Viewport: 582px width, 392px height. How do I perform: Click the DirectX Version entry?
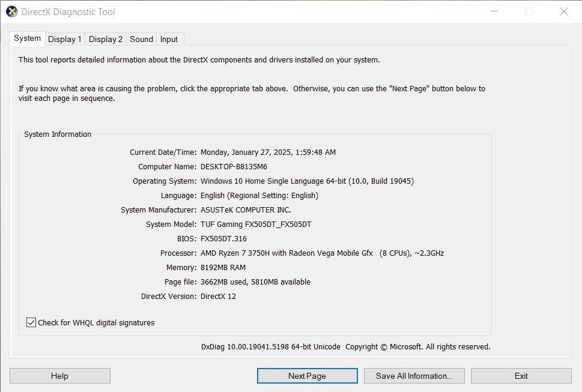pos(220,296)
